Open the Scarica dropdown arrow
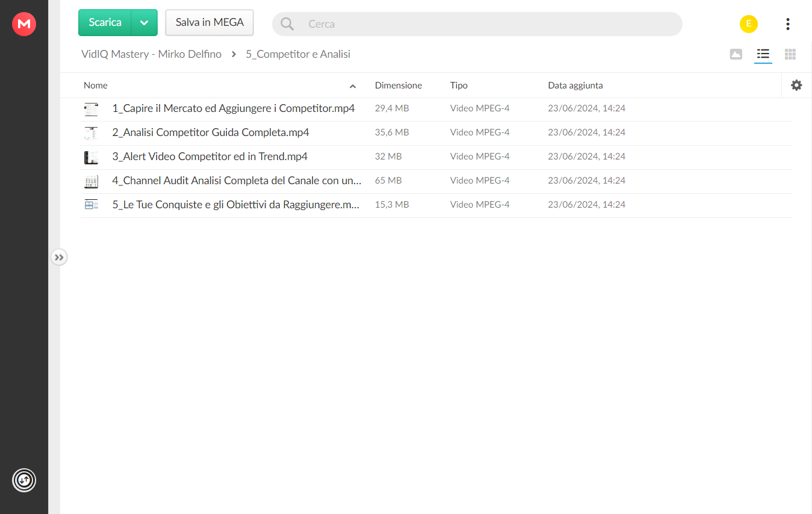812x514 pixels. (144, 22)
